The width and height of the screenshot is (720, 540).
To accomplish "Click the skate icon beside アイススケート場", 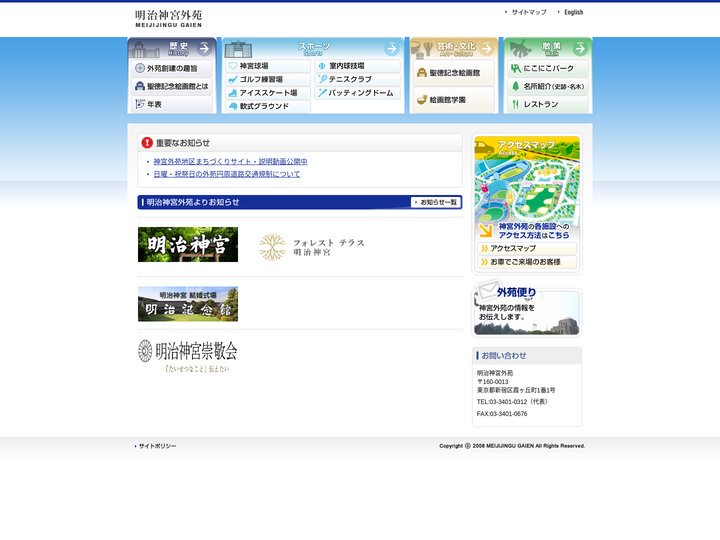I will pyautogui.click(x=233, y=93).
